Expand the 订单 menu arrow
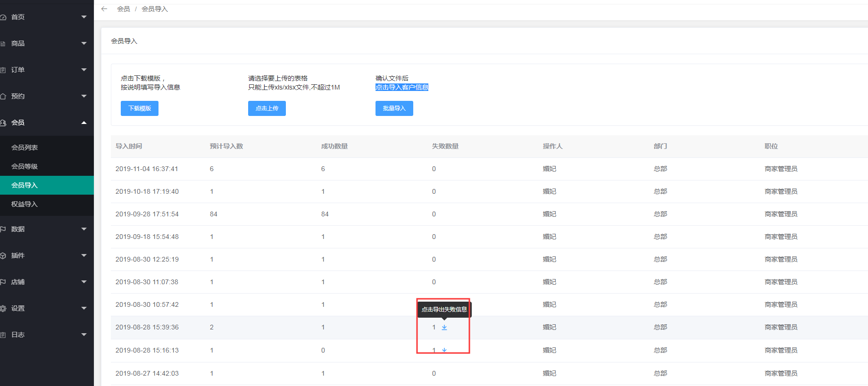 [84, 70]
